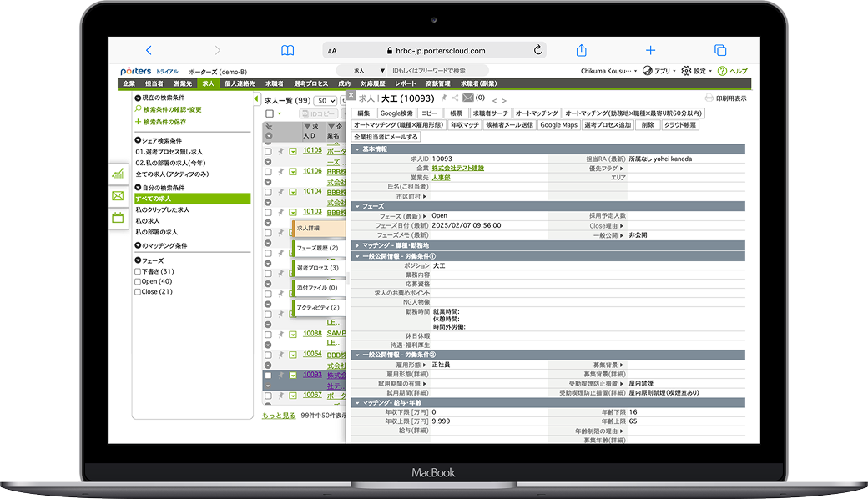This screenshot has height=499, width=868.
Task: Open the 求人 search type dropdown
Action: tap(369, 71)
